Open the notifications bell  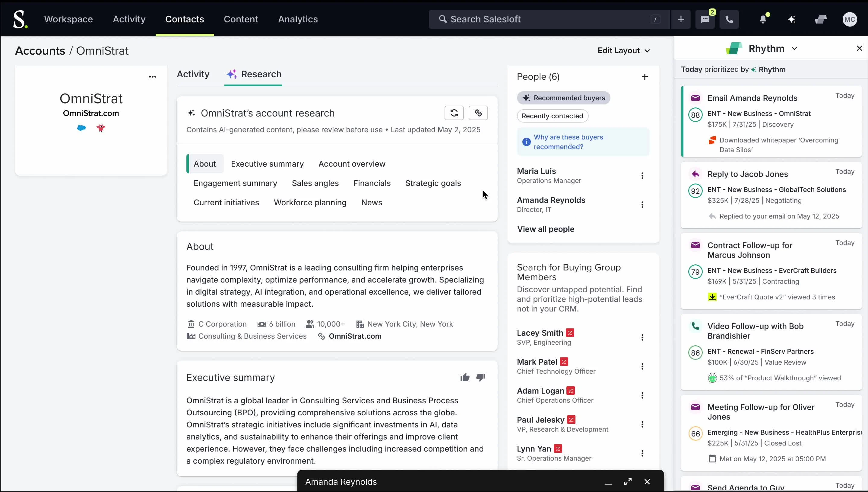pyautogui.click(x=763, y=19)
